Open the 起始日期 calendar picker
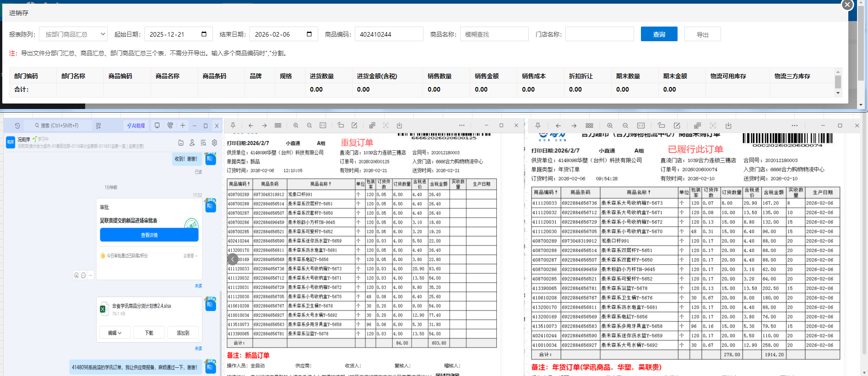Image resolution: width=868 pixels, height=376 pixels. click(204, 34)
